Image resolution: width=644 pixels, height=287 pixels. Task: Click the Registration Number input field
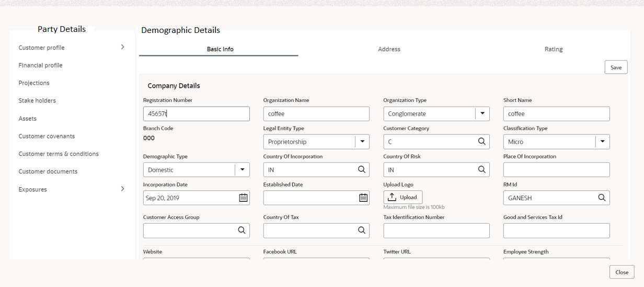196,114
